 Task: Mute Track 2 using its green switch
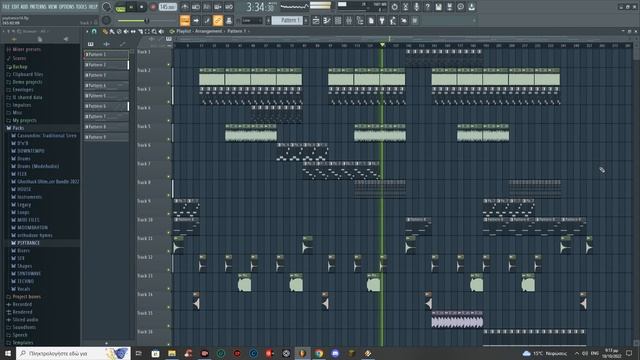[x=169, y=83]
